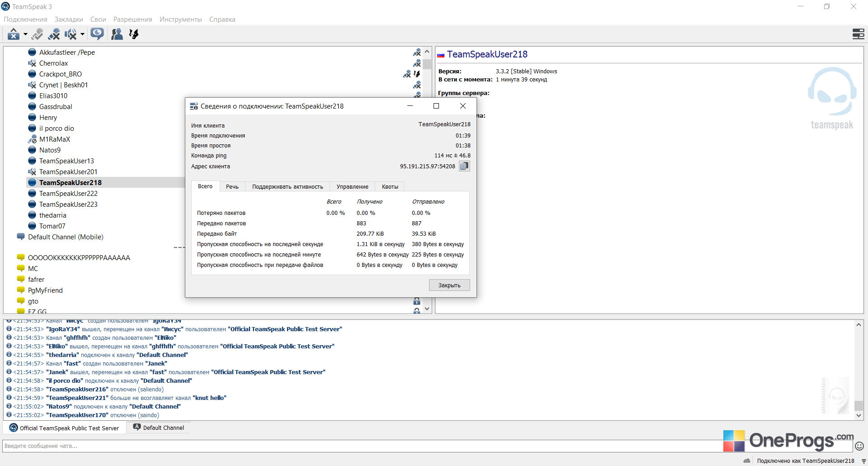Open the mute speakers dropdown arrow
Image resolution: width=868 pixels, height=466 pixels.
(82, 34)
